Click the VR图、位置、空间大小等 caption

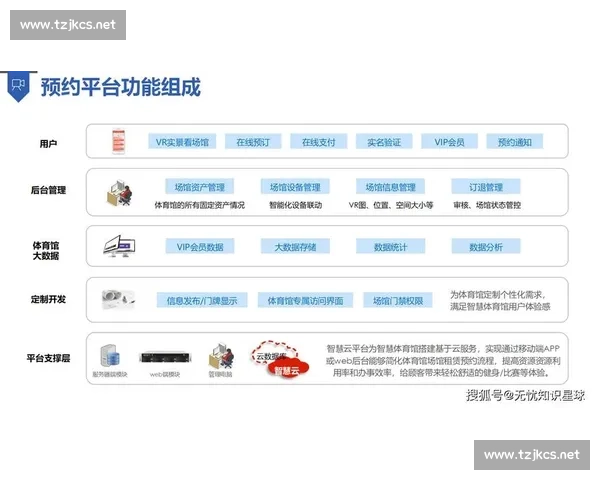391,205
